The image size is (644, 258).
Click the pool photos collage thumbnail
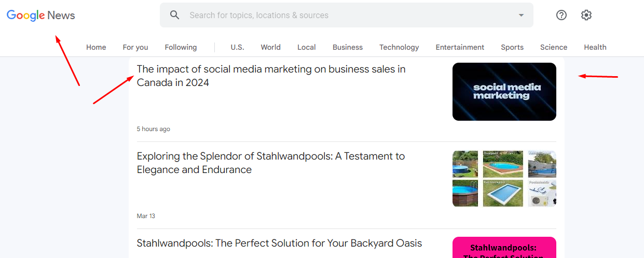pyautogui.click(x=504, y=179)
